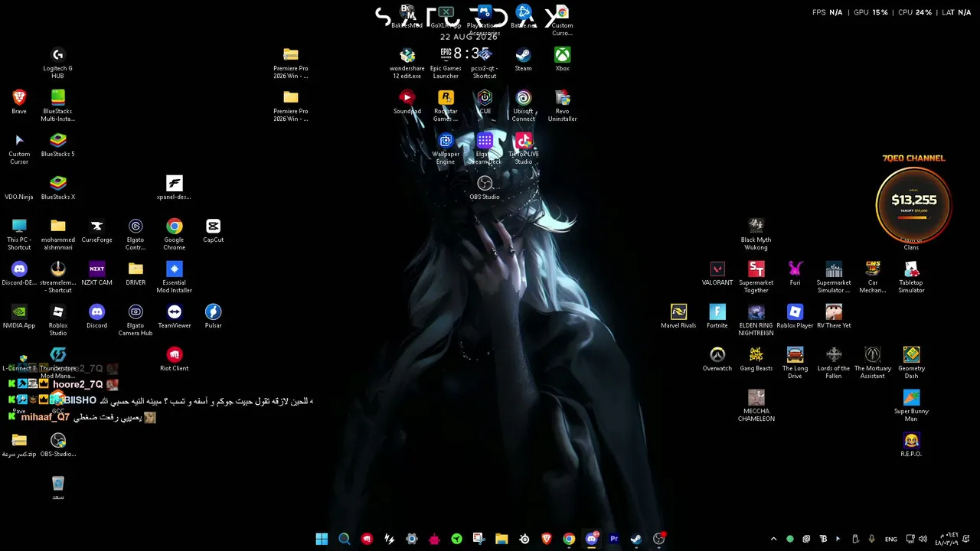Click the taskbar Search icon
This screenshot has width=980, height=551.
[345, 539]
